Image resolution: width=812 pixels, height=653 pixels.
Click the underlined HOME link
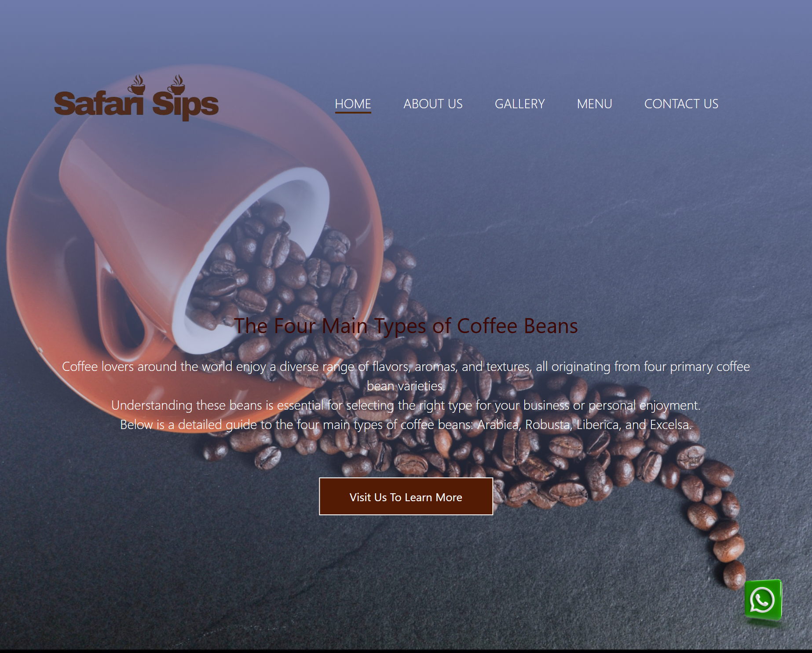(352, 104)
